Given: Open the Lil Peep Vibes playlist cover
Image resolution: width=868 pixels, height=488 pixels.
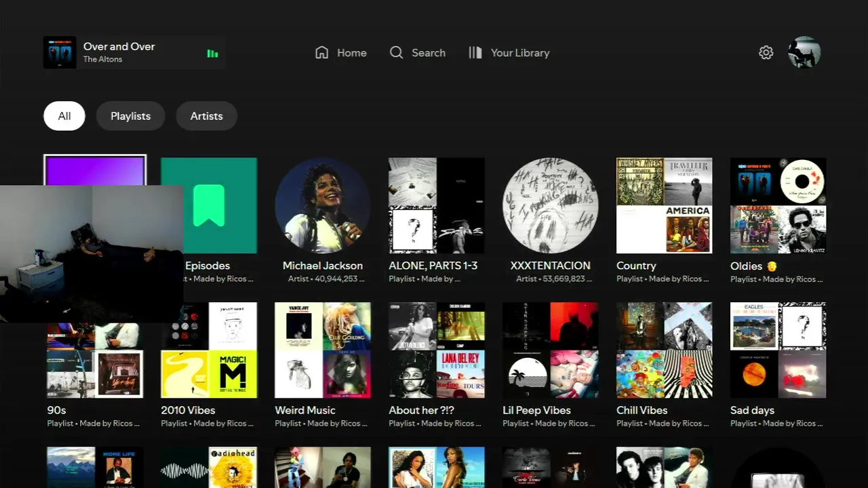Looking at the screenshot, I should coord(551,350).
